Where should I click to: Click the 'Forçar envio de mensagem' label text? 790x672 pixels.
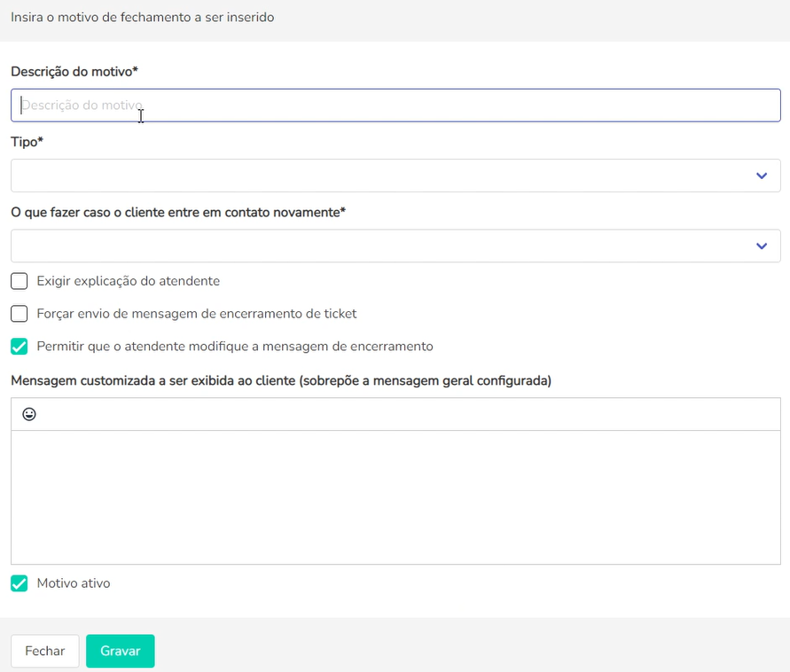click(196, 313)
